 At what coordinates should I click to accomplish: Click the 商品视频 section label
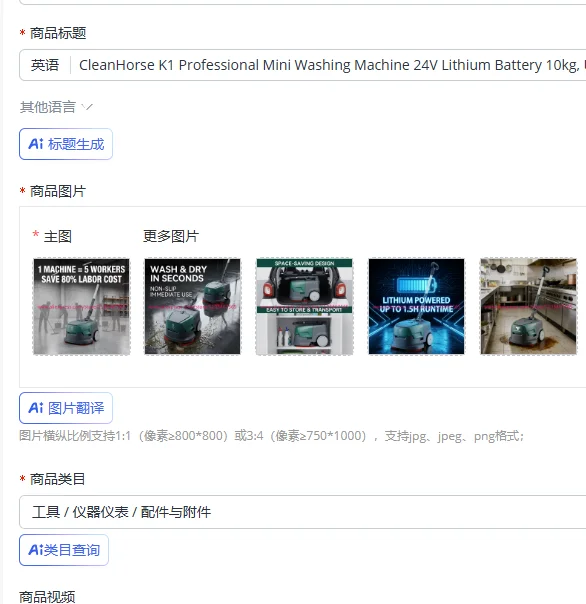click(x=47, y=597)
